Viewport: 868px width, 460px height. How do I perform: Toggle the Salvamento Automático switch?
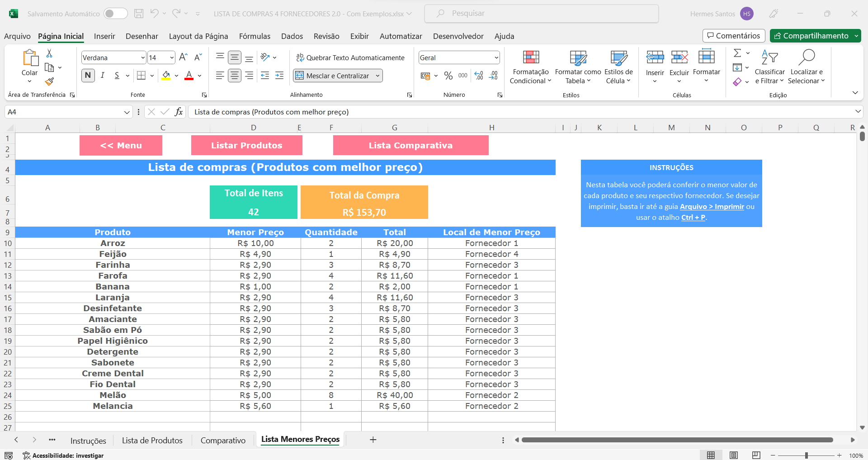coord(115,14)
